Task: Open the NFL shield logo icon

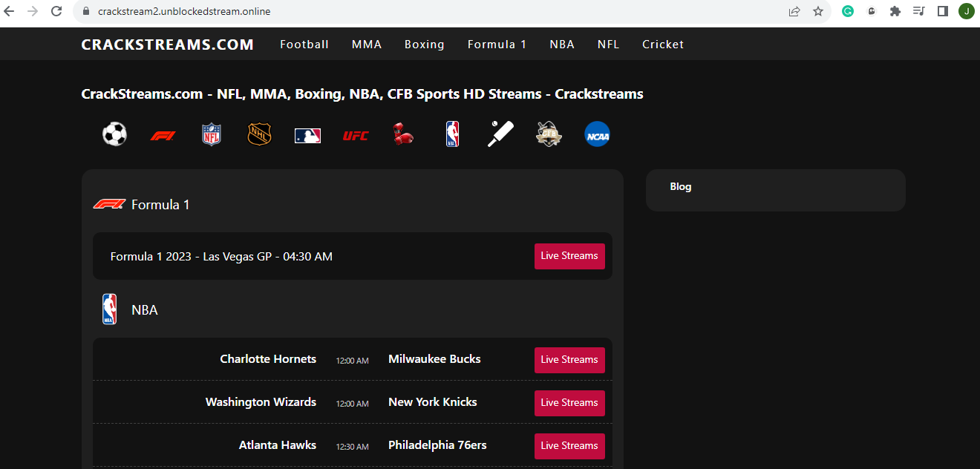Action: click(212, 134)
